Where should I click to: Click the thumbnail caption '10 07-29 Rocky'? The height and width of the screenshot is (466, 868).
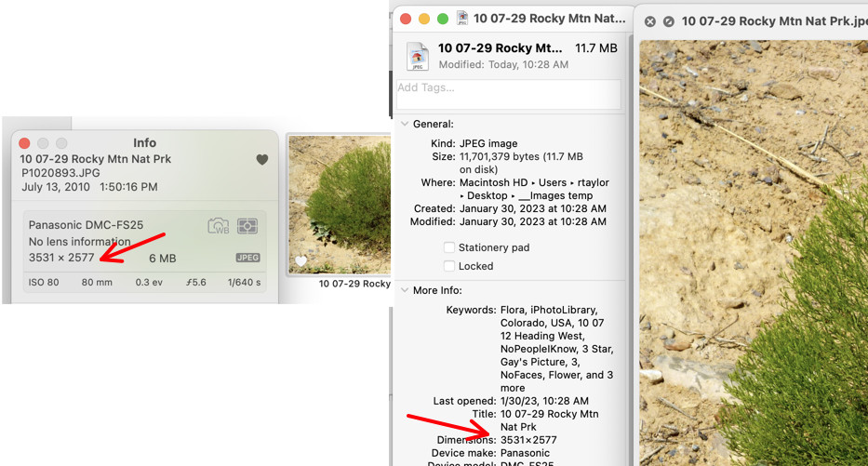click(354, 284)
